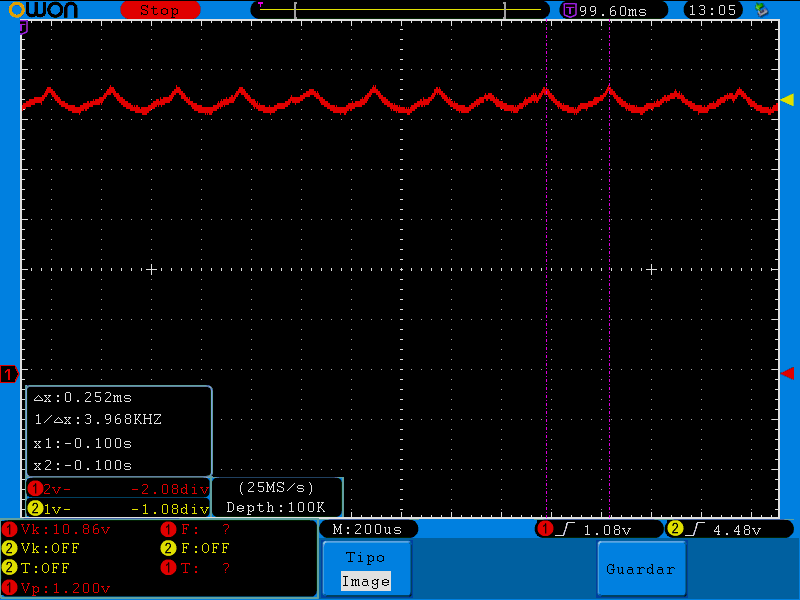Click the yellow channel 2 icon beside T:OFF
800x600 pixels.
click(x=10, y=568)
